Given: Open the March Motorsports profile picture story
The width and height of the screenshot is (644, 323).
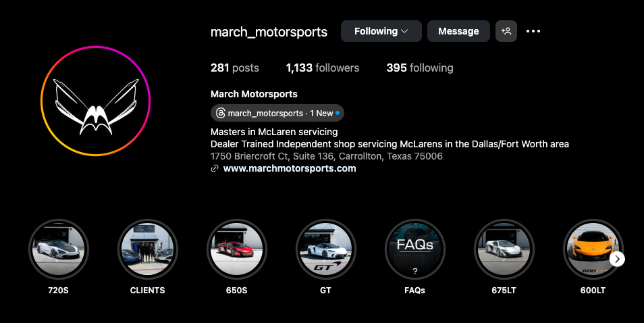Looking at the screenshot, I should click(x=95, y=101).
